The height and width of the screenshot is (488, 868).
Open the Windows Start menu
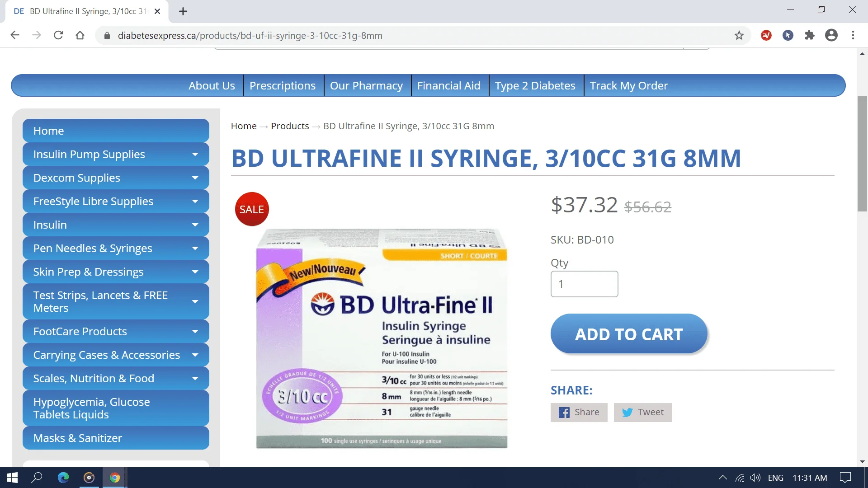(x=12, y=478)
